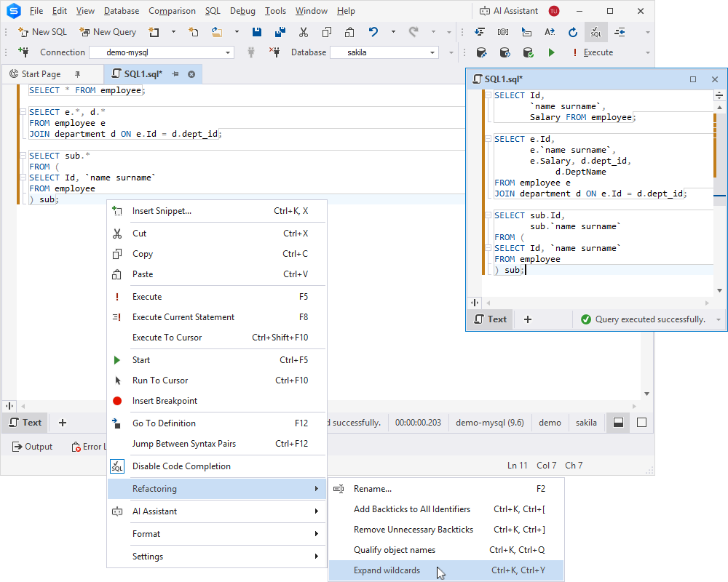Pin the SQL1.sql tab with the pin icon
This screenshot has width=728, height=582.
[175, 74]
